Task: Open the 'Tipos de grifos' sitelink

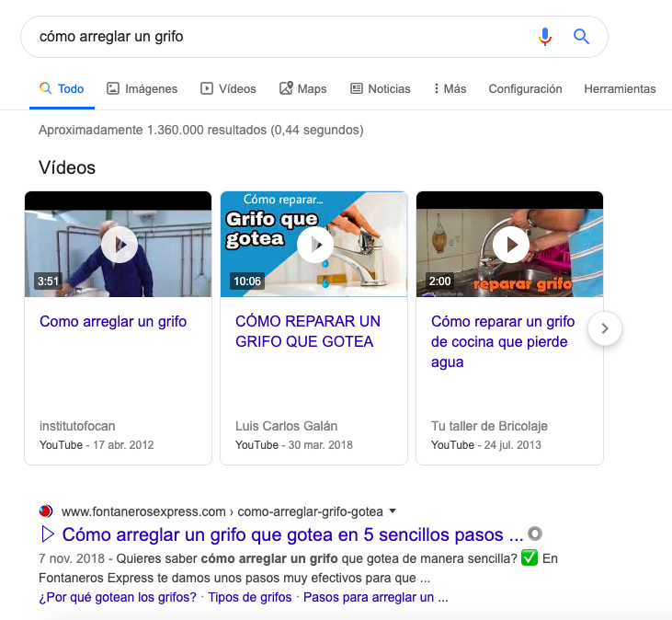Action: coord(249,597)
